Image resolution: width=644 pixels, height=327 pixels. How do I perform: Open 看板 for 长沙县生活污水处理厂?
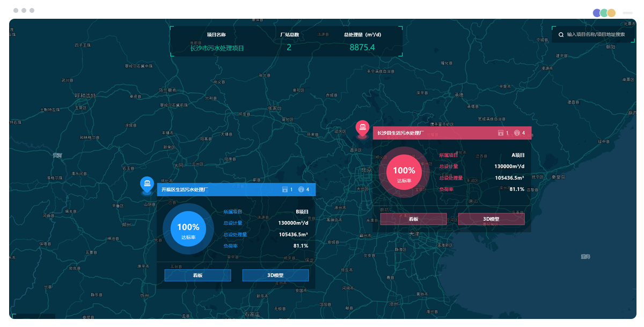[413, 219]
